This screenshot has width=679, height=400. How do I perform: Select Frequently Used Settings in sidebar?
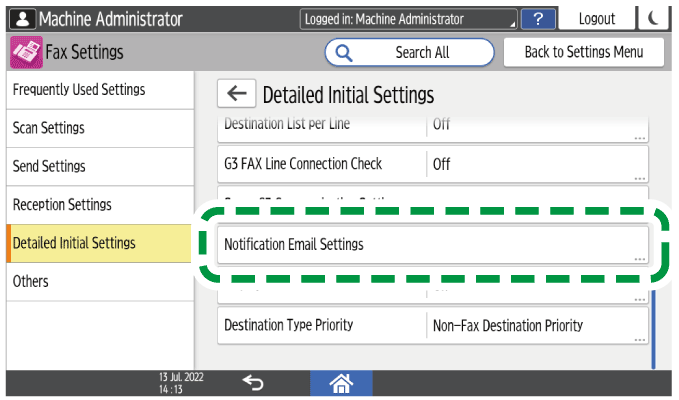tap(98, 90)
